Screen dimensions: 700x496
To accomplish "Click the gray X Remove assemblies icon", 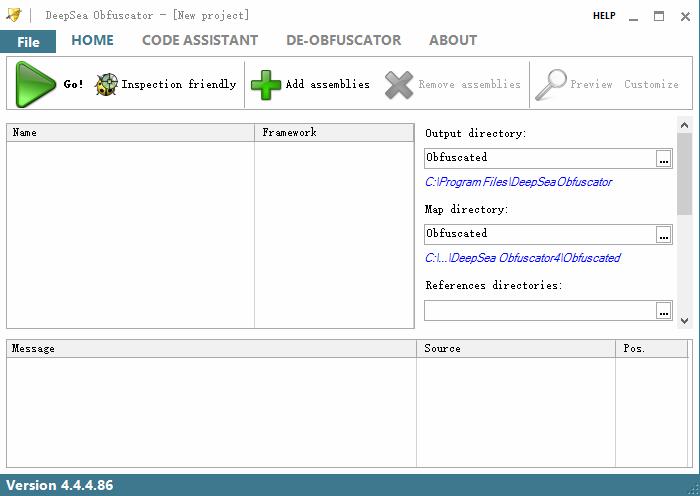I will (x=399, y=85).
